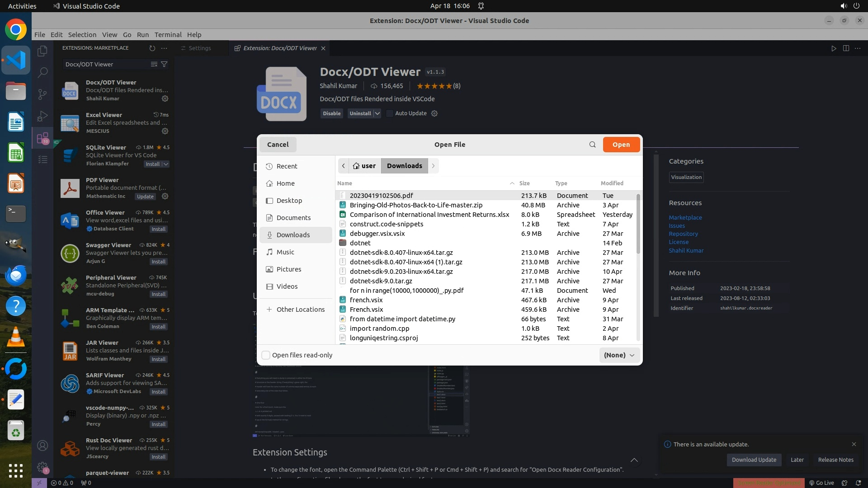Select the french.vsix file in list
Viewport: 868px width, 488px height.
point(366,300)
